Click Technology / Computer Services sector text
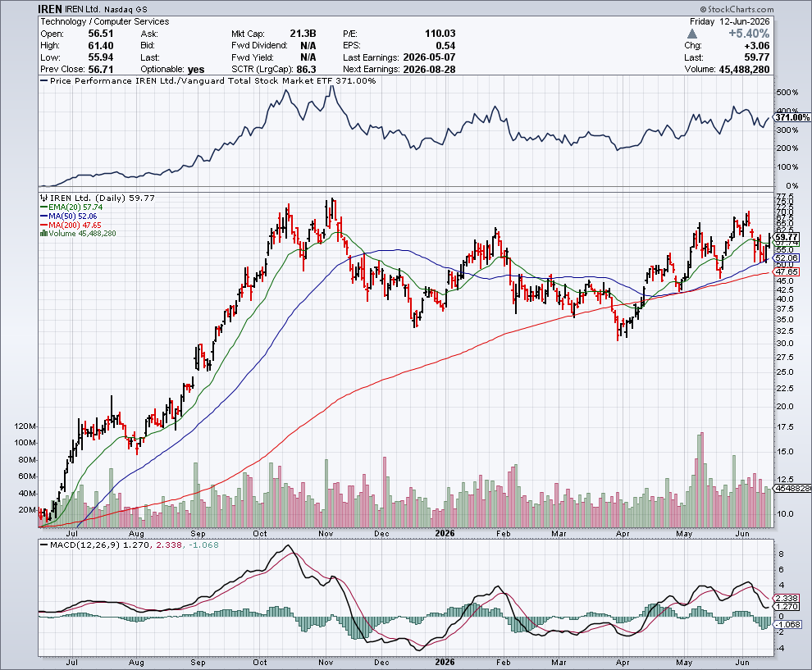 coord(105,21)
